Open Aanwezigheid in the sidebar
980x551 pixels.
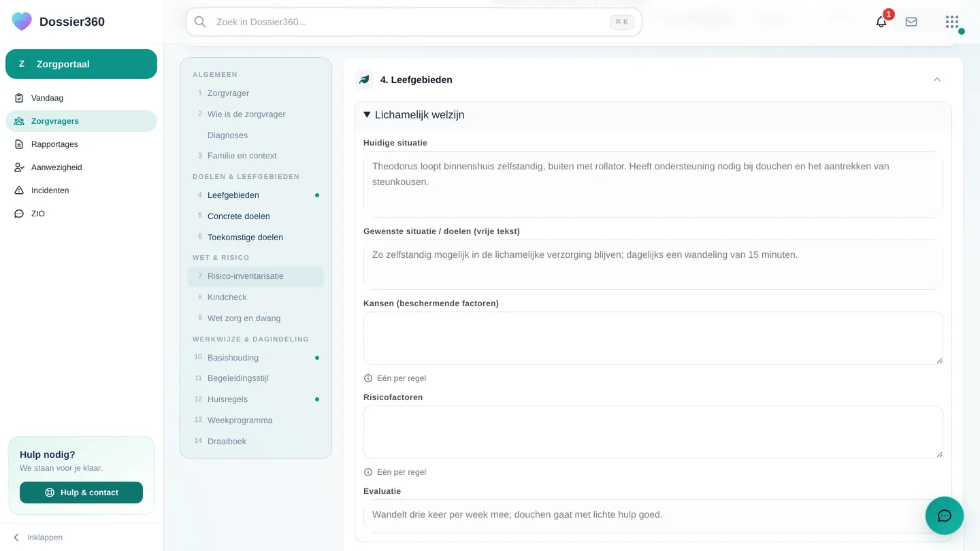tap(81, 167)
